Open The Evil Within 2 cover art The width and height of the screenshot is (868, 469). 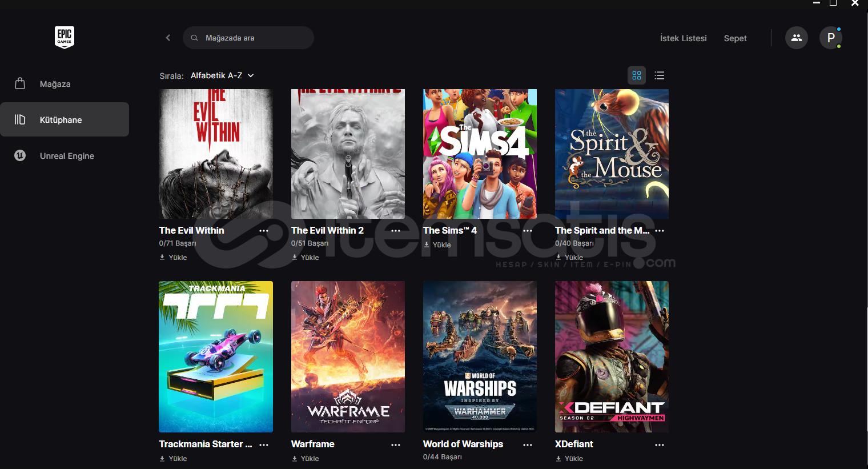point(348,154)
